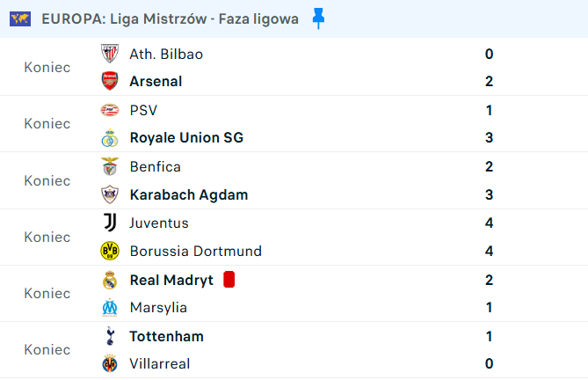Click the Athletic Bilbao club crest
Viewport: 588px width, 380px height.
110,54
